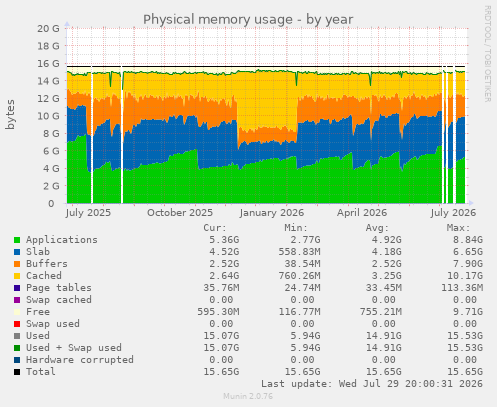This screenshot has width=497, height=407.
Task: Click the dark blue Page tables swatch
Action: [17, 288]
